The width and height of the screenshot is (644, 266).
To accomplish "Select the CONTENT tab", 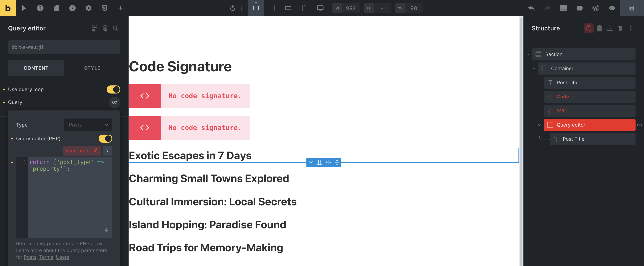I will (36, 68).
